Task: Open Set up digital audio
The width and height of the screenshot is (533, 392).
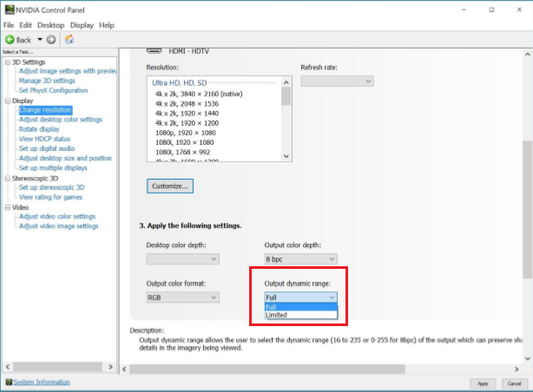Action: pos(47,148)
